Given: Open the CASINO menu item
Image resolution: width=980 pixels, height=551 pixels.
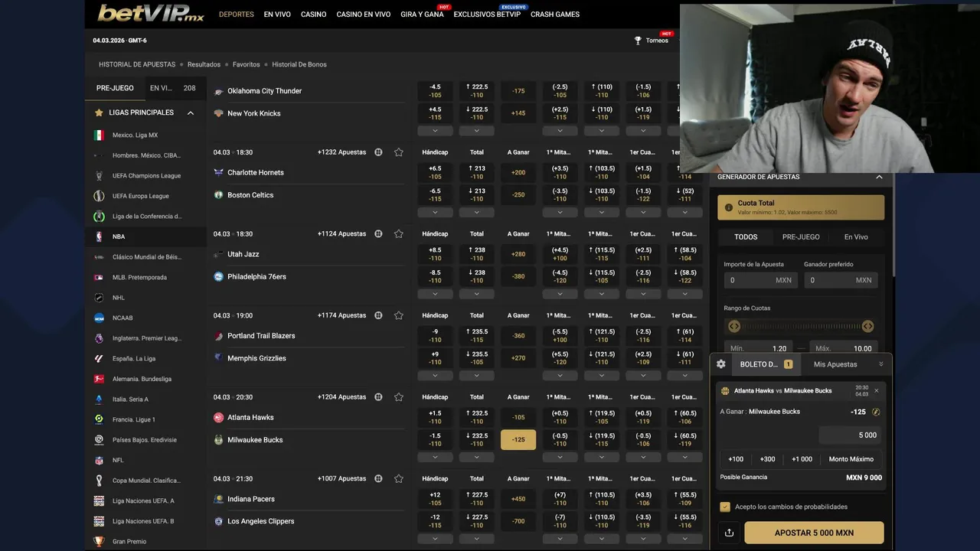Looking at the screenshot, I should pyautogui.click(x=313, y=15).
